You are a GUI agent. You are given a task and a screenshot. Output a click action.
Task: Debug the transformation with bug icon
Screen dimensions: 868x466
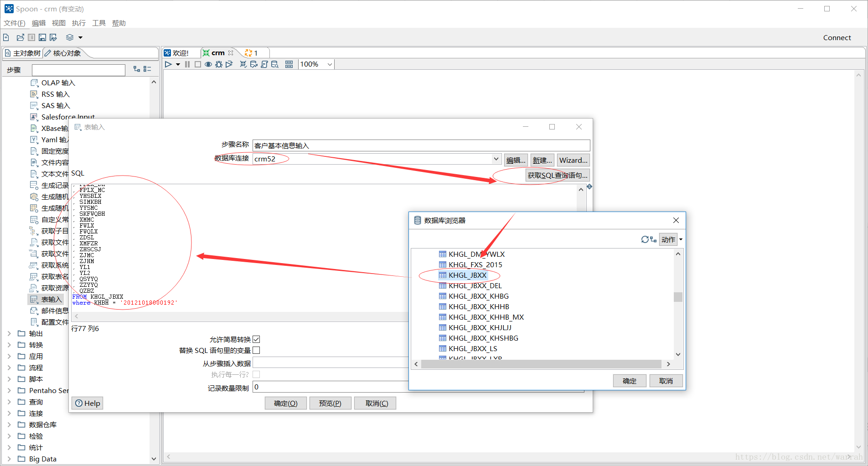pos(219,64)
